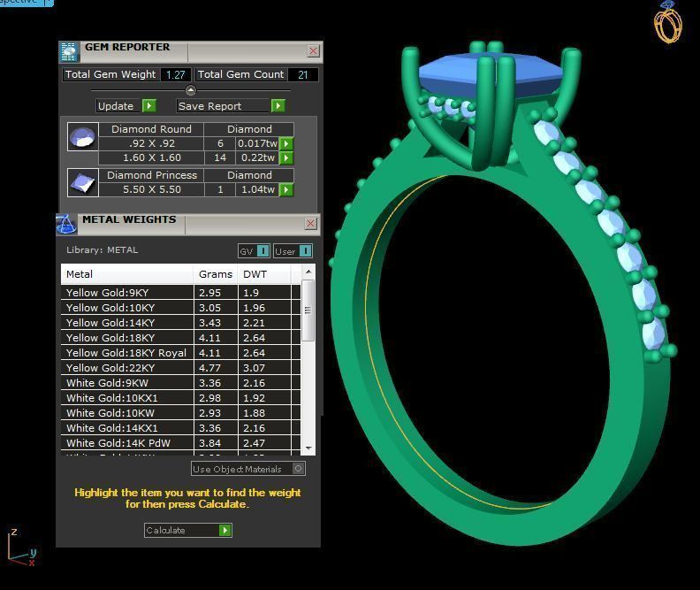Click the Save Report button

click(x=231, y=106)
